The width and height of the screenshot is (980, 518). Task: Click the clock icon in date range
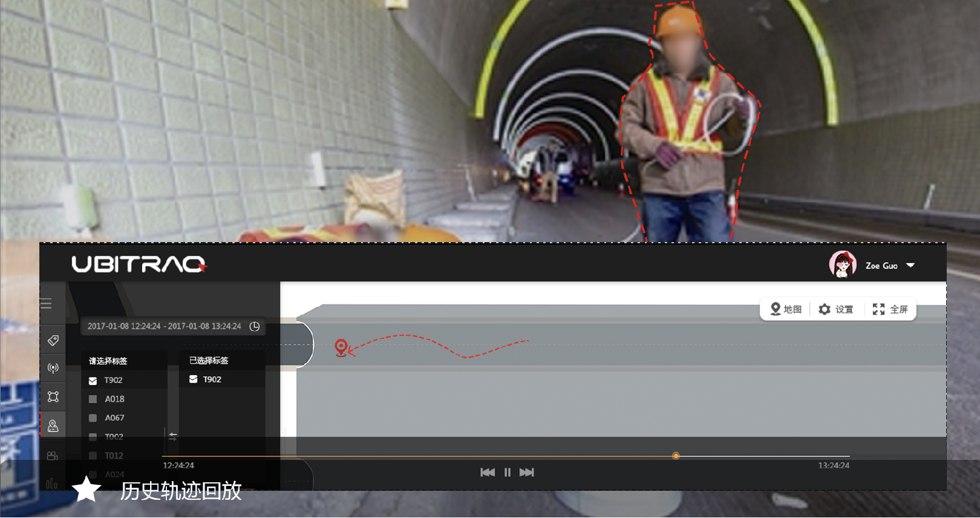coord(255,326)
